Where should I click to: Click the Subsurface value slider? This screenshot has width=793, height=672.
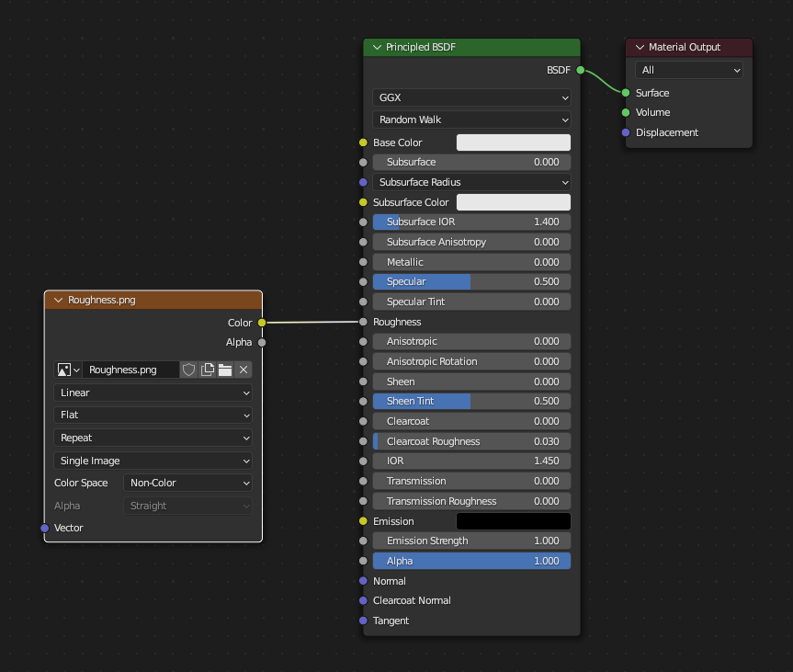[471, 162]
